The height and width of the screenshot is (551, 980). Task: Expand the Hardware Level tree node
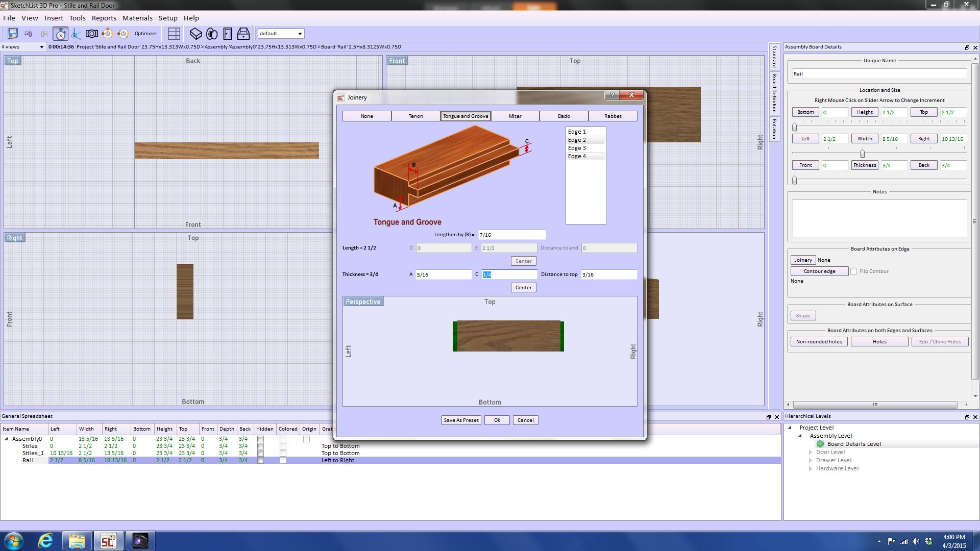[811, 469]
